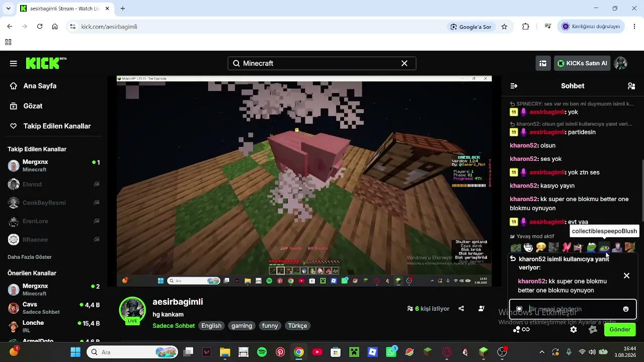This screenshot has height=362, width=644.
Task: Open the gift icon beside Gönder
Action: tap(593, 330)
